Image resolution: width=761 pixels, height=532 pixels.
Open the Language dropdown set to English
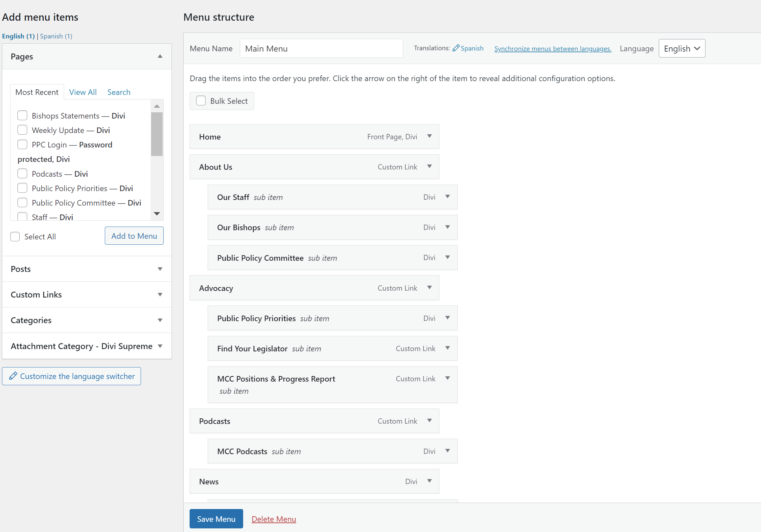681,48
